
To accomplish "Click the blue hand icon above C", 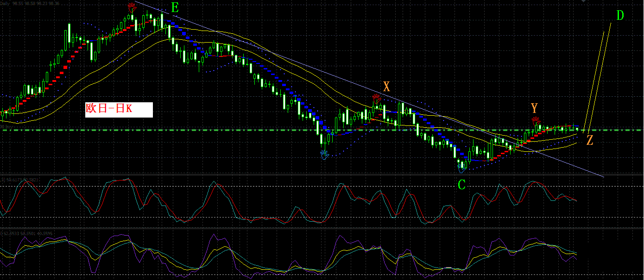I will pyautogui.click(x=461, y=168).
